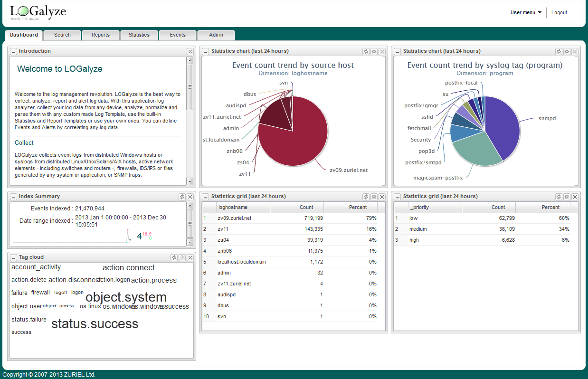Viewport: 588px width, 379px height.
Task: Refresh the syslog tag chart panel
Action: (559, 51)
